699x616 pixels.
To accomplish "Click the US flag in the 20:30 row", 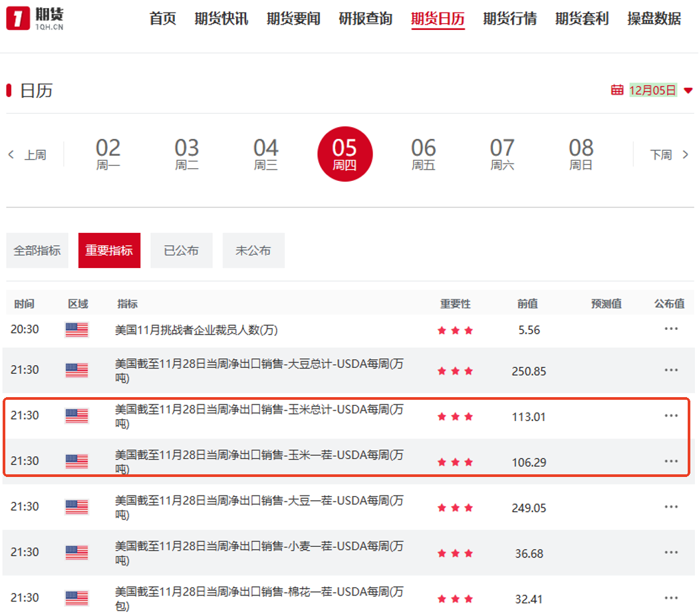I will [76, 329].
